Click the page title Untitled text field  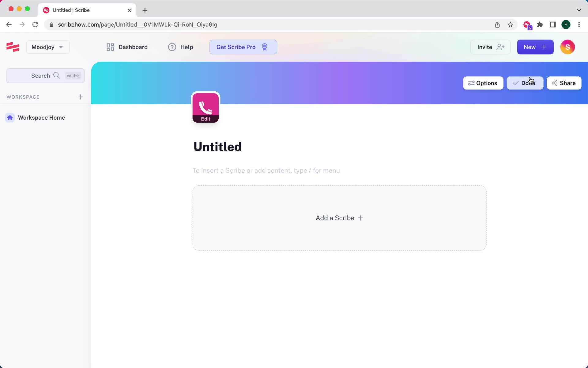(x=217, y=147)
